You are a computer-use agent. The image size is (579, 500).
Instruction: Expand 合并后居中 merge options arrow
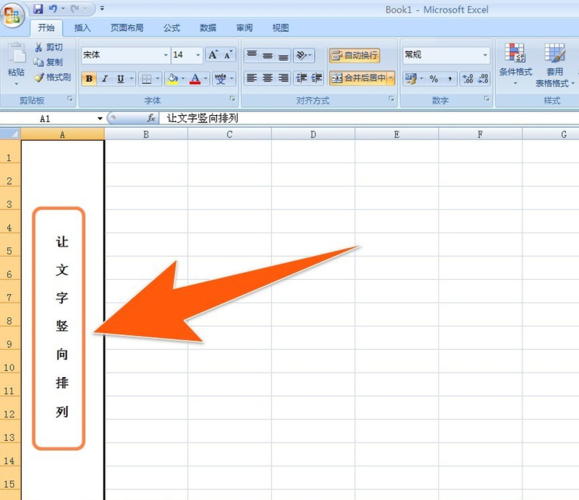tap(391, 78)
